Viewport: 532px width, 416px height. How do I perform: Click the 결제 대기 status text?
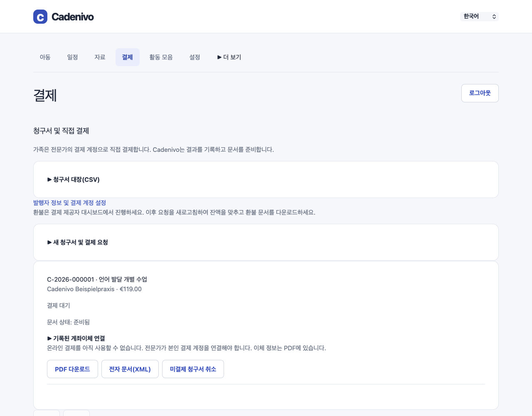59,305
